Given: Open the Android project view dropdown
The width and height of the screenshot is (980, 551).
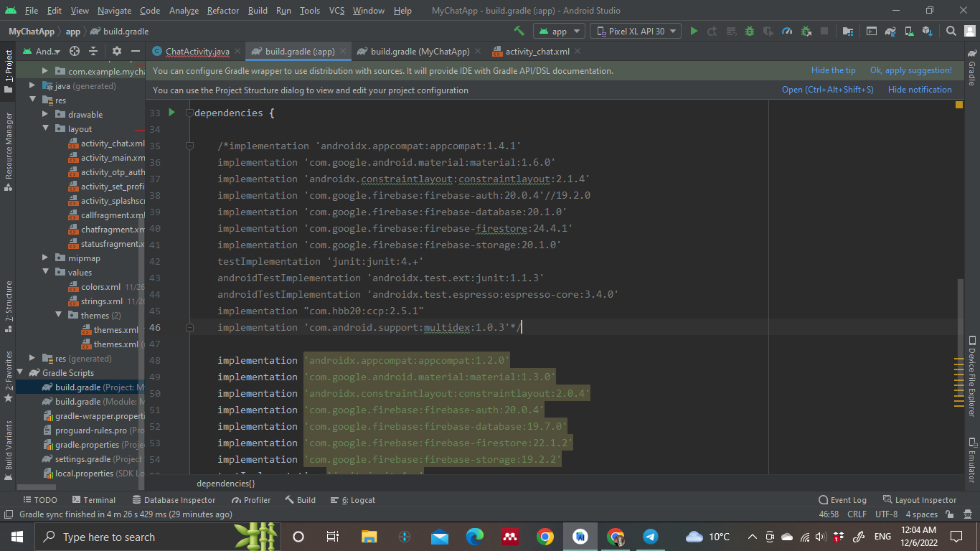Looking at the screenshot, I should [x=43, y=51].
